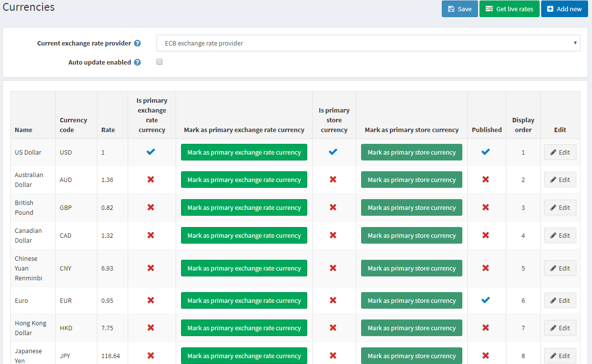Click US Dollar primary store currency checkmark
This screenshot has width=592, height=364.
click(x=333, y=152)
